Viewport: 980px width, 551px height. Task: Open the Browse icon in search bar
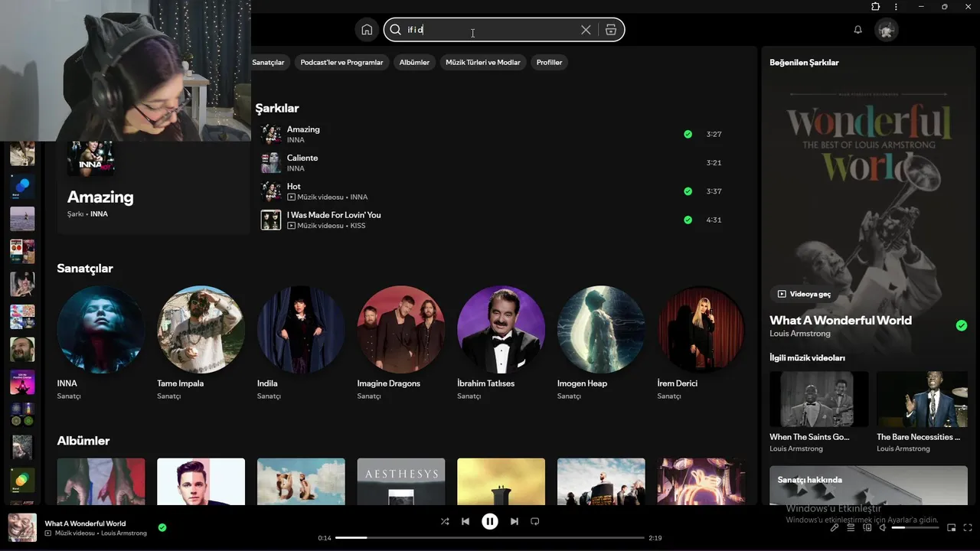(610, 30)
